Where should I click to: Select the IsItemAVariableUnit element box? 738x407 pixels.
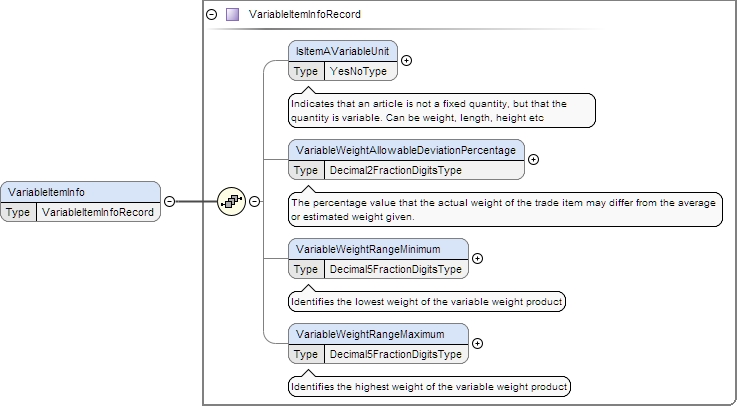343,50
